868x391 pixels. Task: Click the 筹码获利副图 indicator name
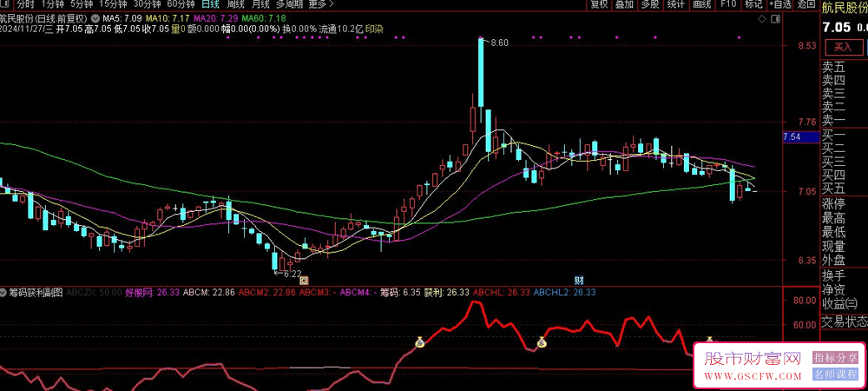[x=36, y=292]
